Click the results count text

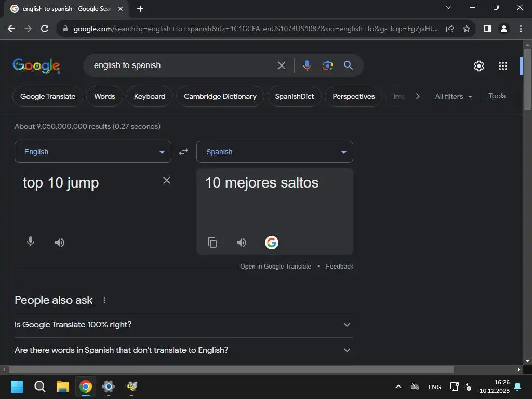(87, 126)
